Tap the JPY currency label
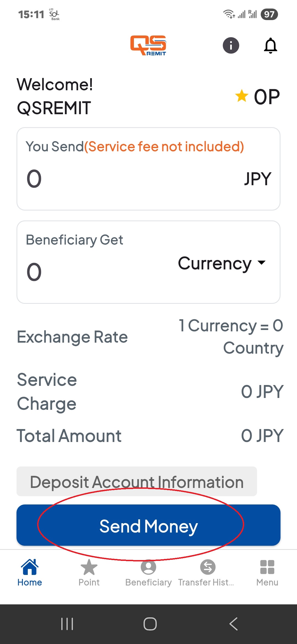Viewport: 297px width, 644px height. pyautogui.click(x=258, y=179)
